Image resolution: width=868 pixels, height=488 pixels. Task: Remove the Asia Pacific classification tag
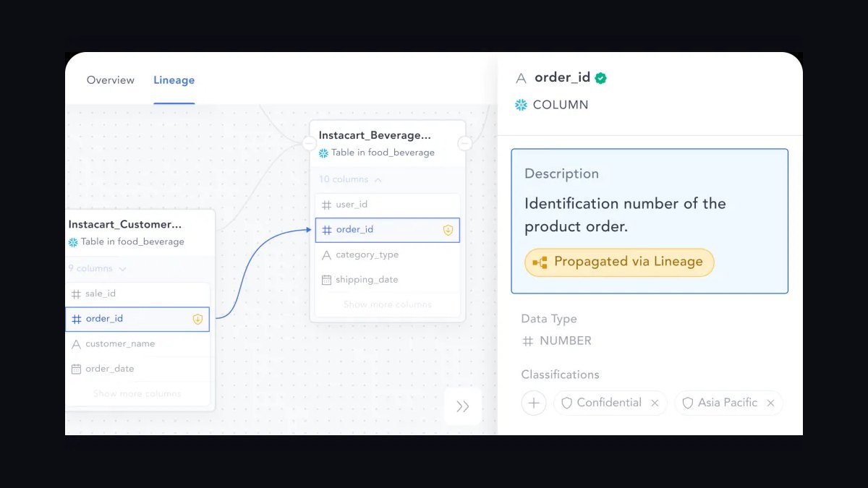click(770, 403)
